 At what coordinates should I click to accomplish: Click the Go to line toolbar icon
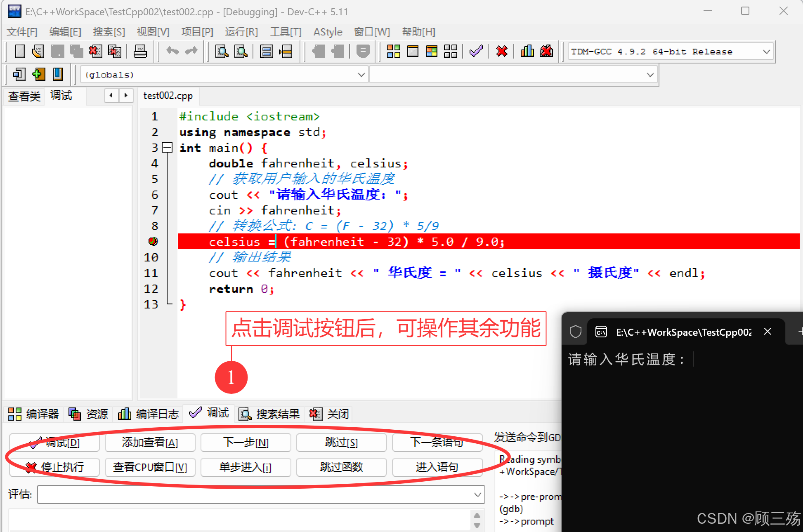tap(285, 52)
